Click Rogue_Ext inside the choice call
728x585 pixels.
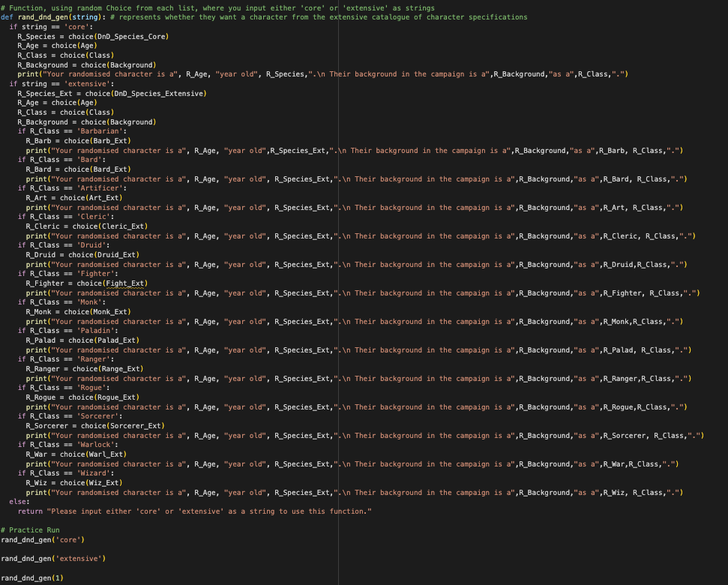coord(116,397)
